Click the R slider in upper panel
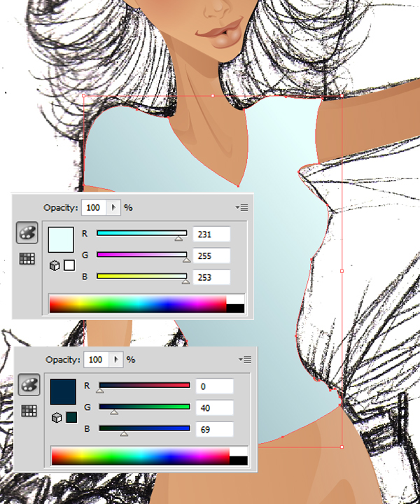 [x=142, y=233]
